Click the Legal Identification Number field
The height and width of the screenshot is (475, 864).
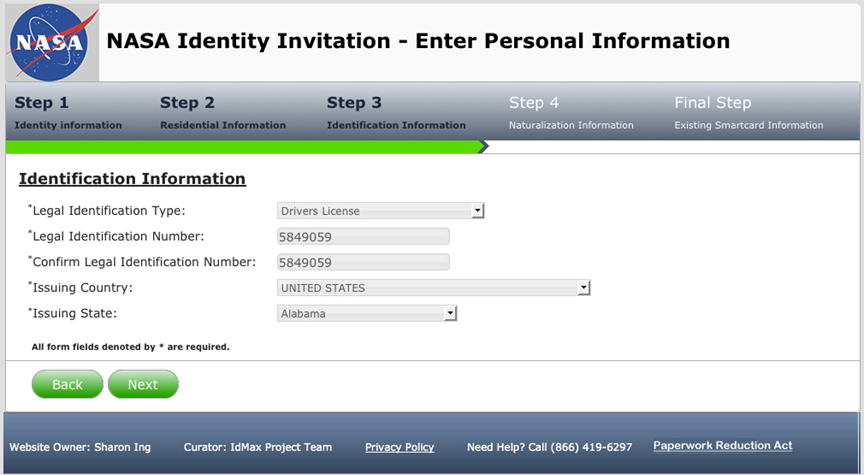[363, 237]
